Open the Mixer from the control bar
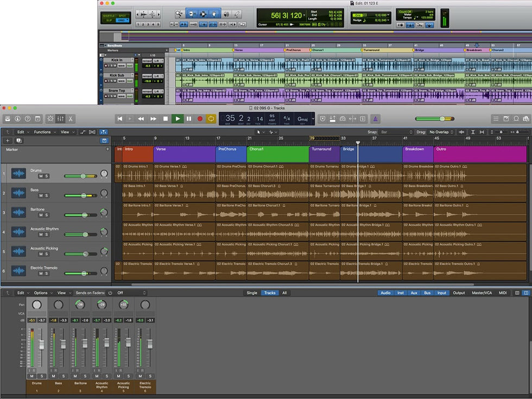This screenshot has width=532, height=399. [x=60, y=118]
